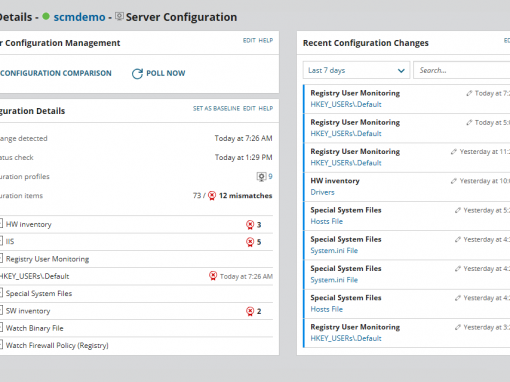Open HKEY_USERs\.Default under Today at 5 change
Image resolution: width=510 pixels, height=382 pixels.
tap(346, 134)
